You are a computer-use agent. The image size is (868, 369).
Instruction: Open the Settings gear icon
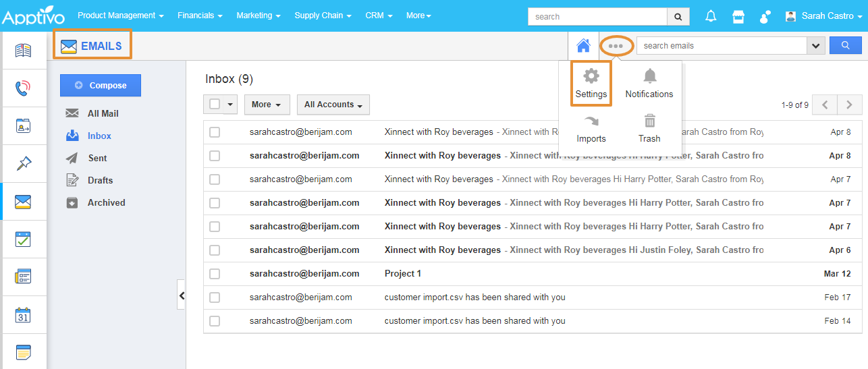click(591, 76)
